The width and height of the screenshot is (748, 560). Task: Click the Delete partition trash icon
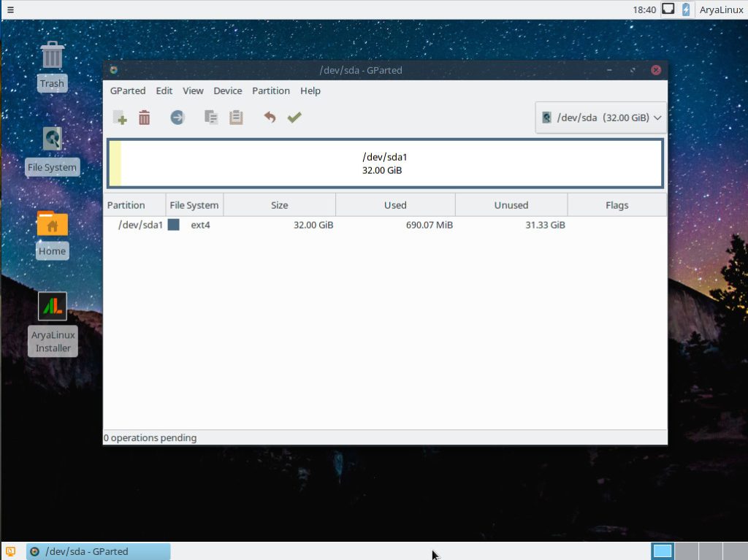145,118
